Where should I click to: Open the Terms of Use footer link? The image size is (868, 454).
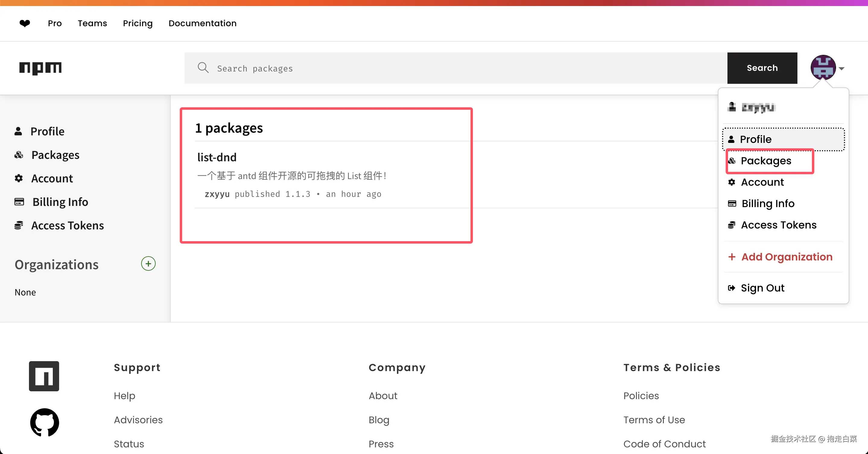(x=654, y=420)
